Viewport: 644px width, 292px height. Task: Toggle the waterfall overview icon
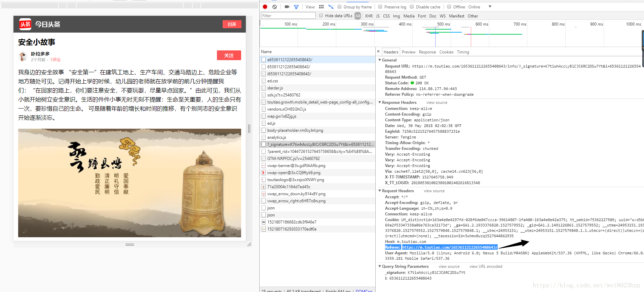(331, 7)
